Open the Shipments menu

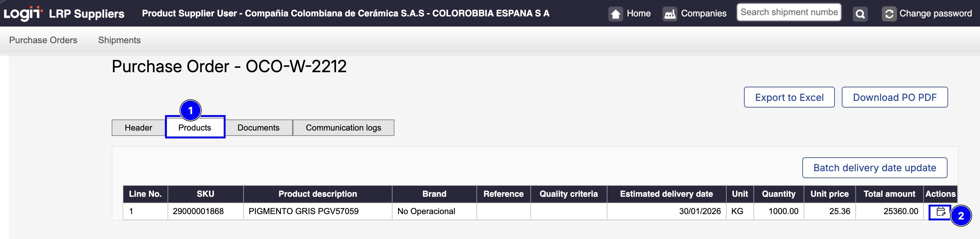pos(119,40)
